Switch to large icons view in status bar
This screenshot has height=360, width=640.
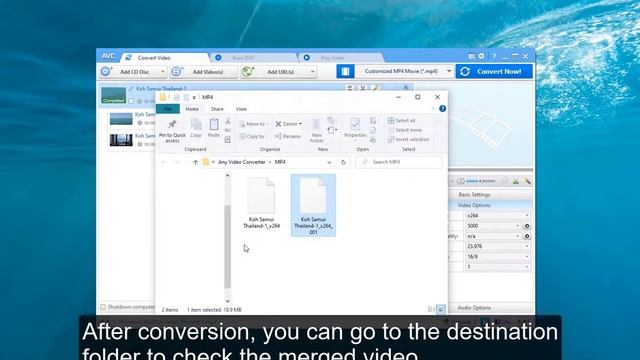pyautogui.click(x=441, y=310)
